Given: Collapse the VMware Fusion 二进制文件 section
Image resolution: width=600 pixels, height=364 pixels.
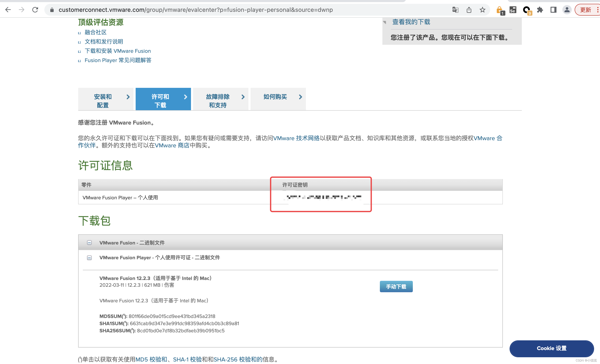Looking at the screenshot, I should (x=89, y=243).
